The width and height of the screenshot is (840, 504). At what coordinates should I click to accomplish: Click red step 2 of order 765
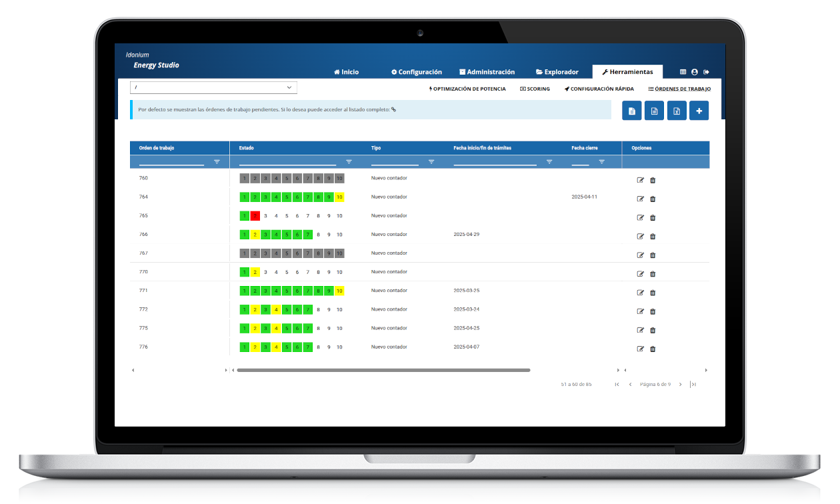255,216
